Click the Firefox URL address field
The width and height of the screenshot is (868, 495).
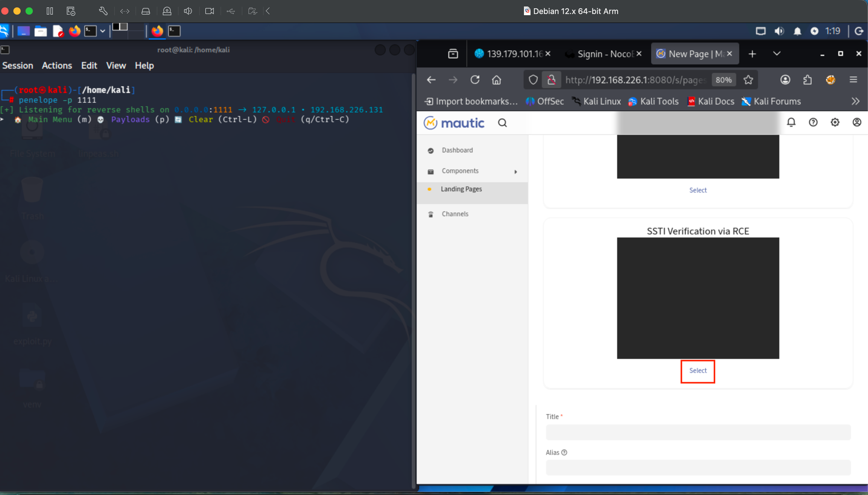click(636, 80)
